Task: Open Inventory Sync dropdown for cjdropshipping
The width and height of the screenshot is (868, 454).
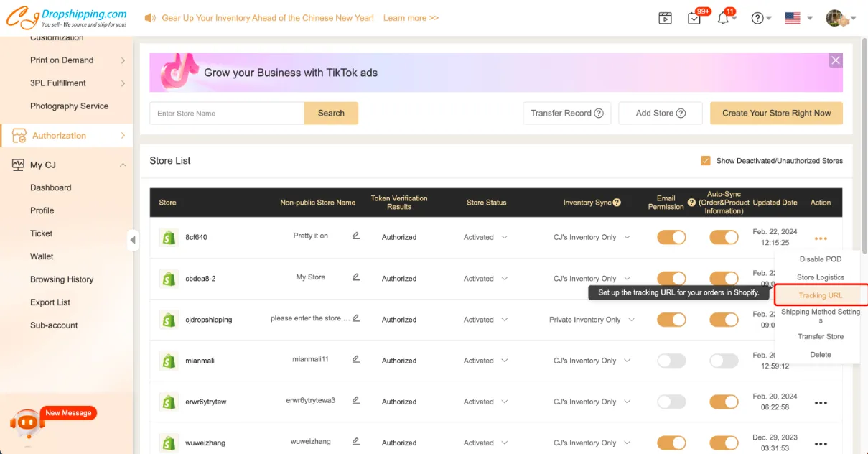Action: point(592,320)
